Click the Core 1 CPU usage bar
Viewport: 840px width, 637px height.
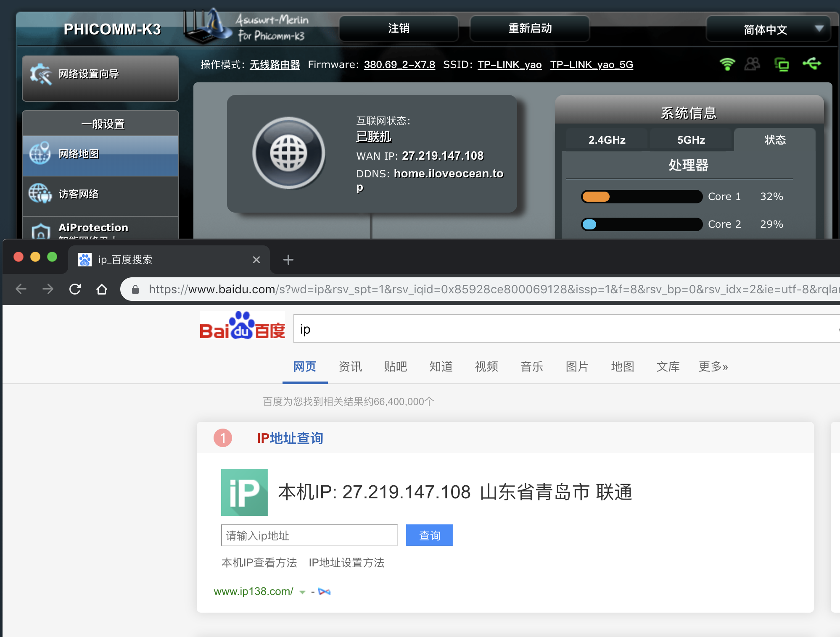click(642, 197)
